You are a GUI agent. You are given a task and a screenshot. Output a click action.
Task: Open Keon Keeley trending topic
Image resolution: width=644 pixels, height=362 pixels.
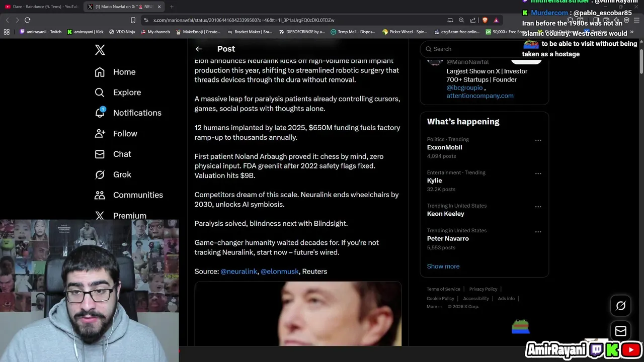(445, 214)
